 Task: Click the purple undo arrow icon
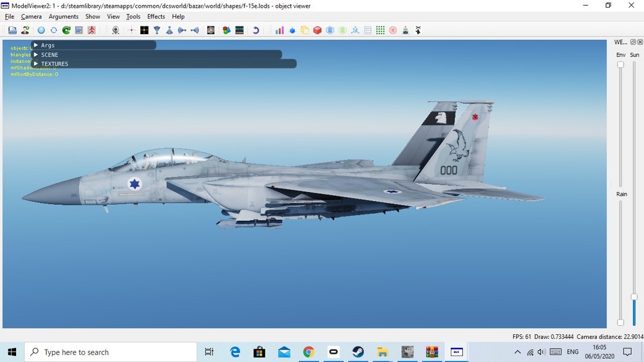(x=256, y=30)
